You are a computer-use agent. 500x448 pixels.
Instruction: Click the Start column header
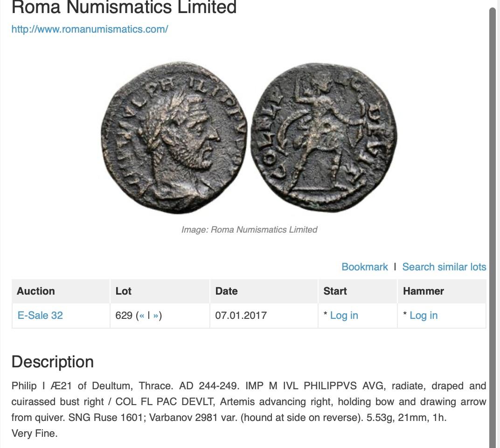click(335, 291)
